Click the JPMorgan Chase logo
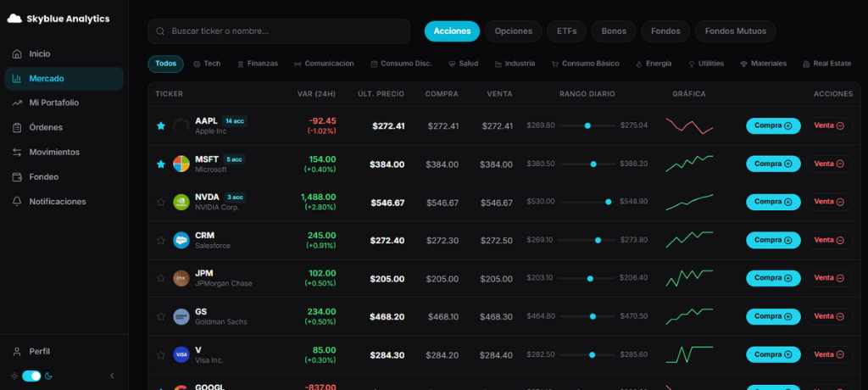 tap(181, 279)
